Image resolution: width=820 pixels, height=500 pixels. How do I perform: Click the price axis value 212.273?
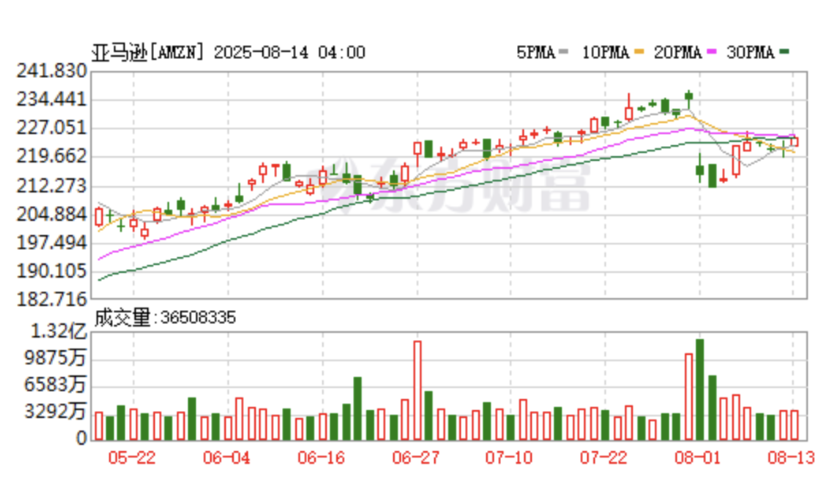click(51, 186)
